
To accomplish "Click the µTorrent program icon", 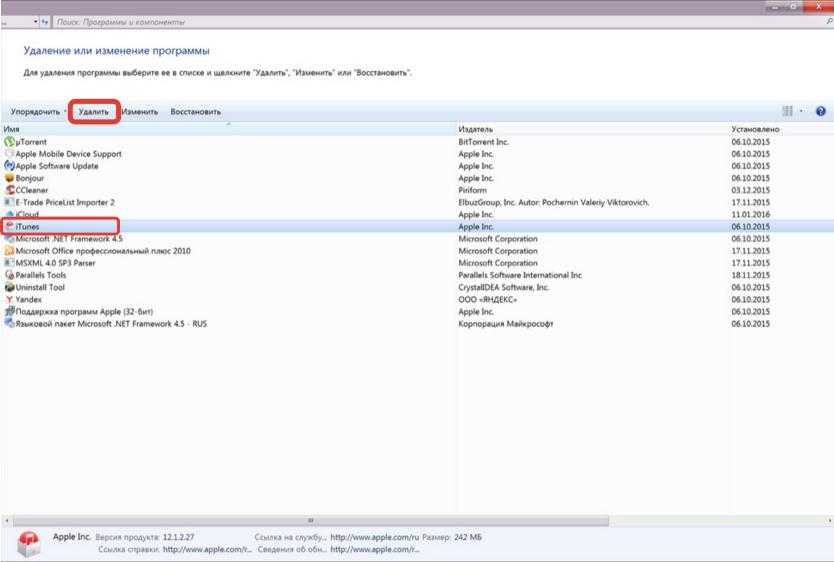I will point(9,142).
